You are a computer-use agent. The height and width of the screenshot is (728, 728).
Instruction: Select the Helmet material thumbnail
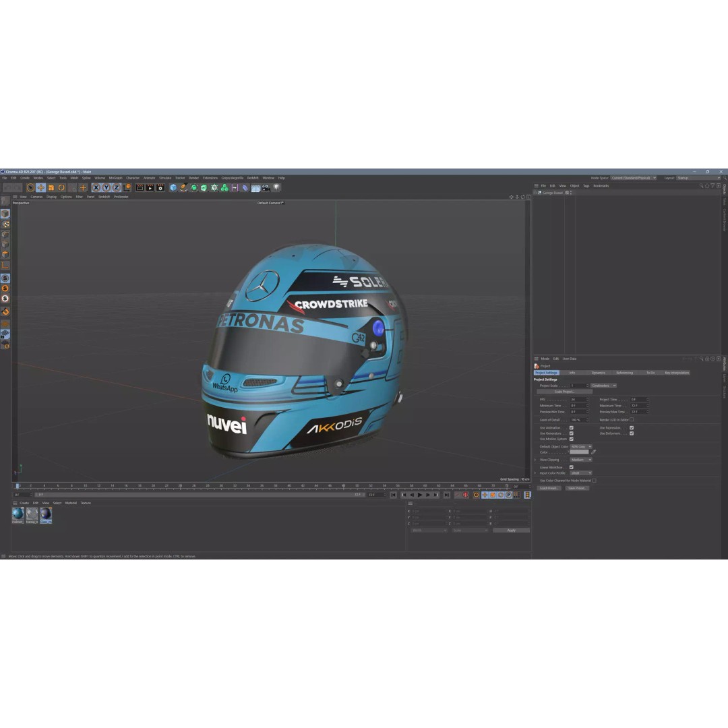(17, 514)
